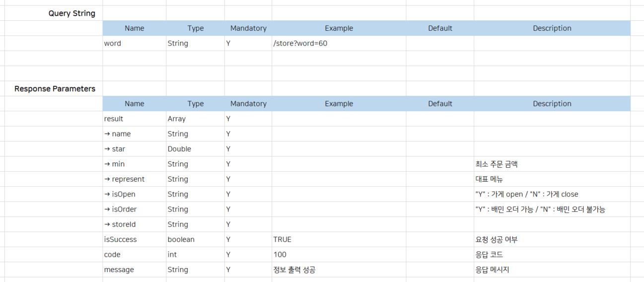Click the '응답 메시지' description cell

(493, 270)
